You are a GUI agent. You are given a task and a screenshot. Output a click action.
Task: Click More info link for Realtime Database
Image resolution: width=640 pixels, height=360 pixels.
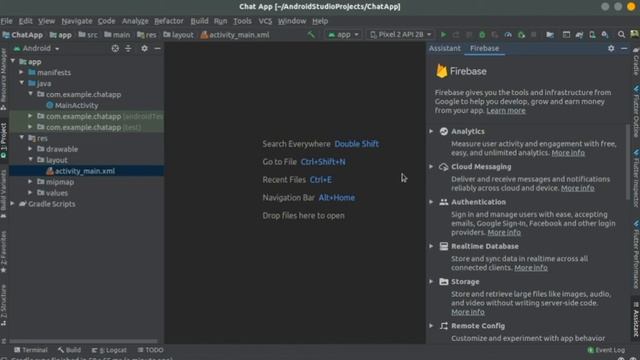[x=531, y=268]
